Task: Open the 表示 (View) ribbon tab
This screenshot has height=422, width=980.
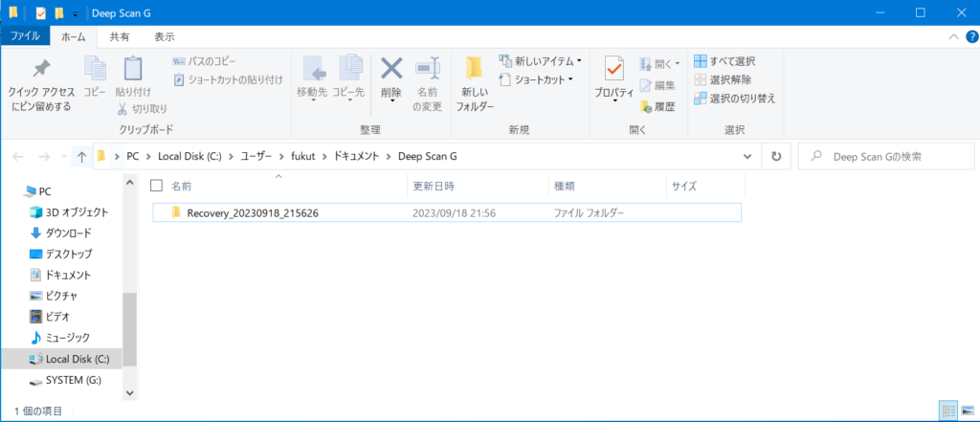Action: [x=165, y=36]
